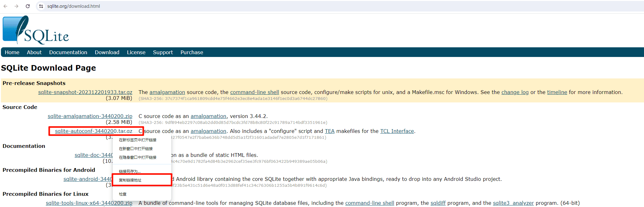Image resolution: width=644 pixels, height=207 pixels.
Task: Choose 在新窗口中打开链接 from the context menu
Action: [x=142, y=149]
